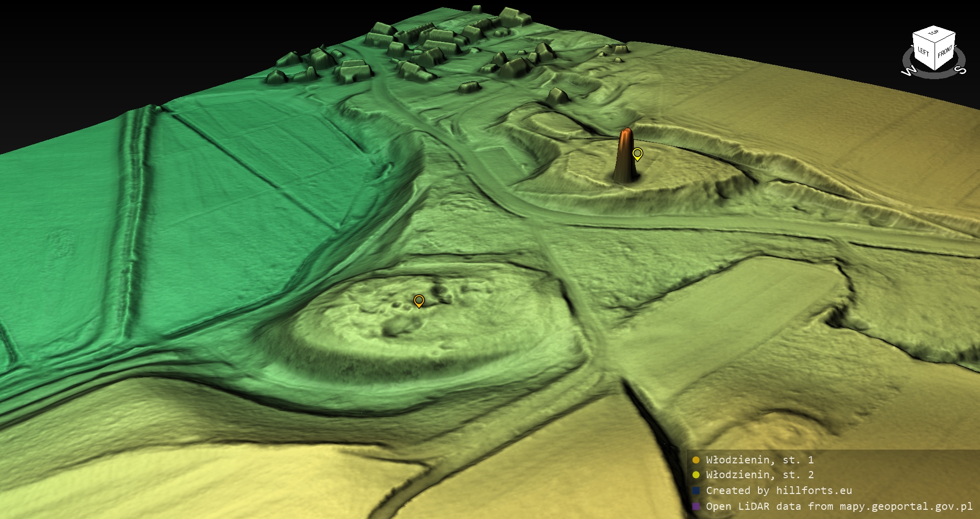Select the 'Włodzienin, st. 2' legend entry
The height and width of the screenshot is (519, 980).
tap(759, 475)
